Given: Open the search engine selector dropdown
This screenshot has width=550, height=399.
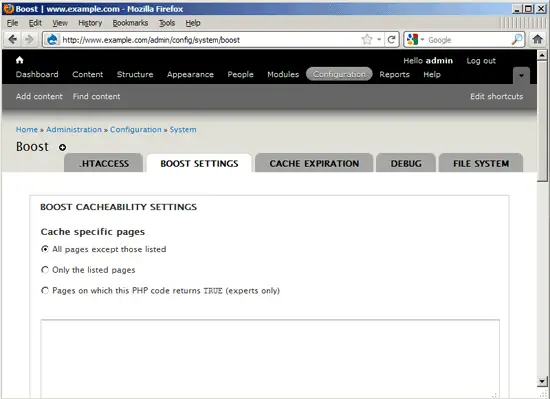Looking at the screenshot, I should (422, 40).
